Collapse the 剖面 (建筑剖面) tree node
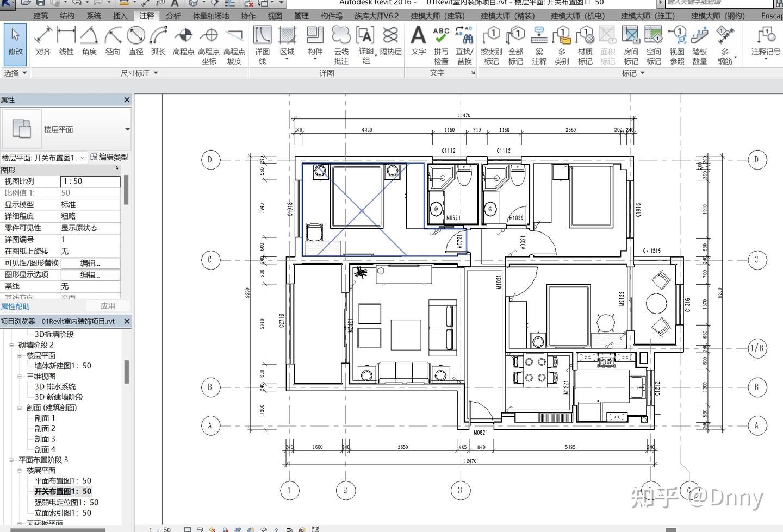The width and height of the screenshot is (783, 532). point(20,408)
